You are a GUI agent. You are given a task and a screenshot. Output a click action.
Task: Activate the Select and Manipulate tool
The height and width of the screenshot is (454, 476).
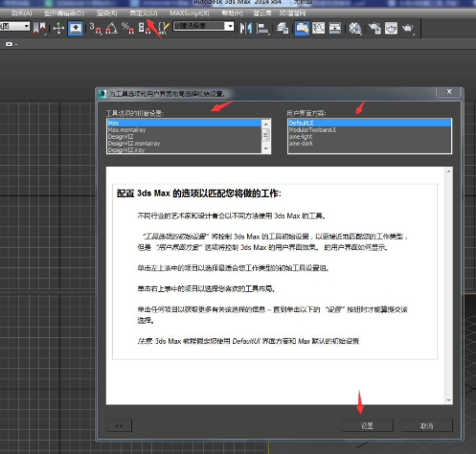click(58, 28)
